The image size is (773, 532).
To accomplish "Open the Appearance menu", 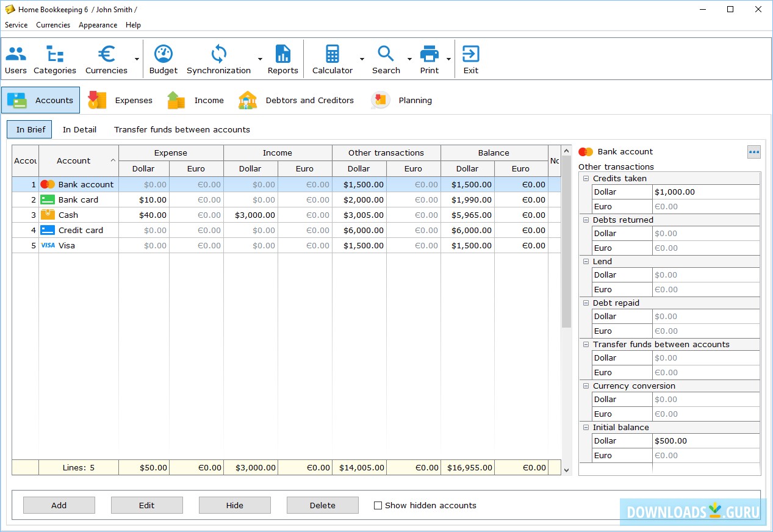I will coord(98,25).
